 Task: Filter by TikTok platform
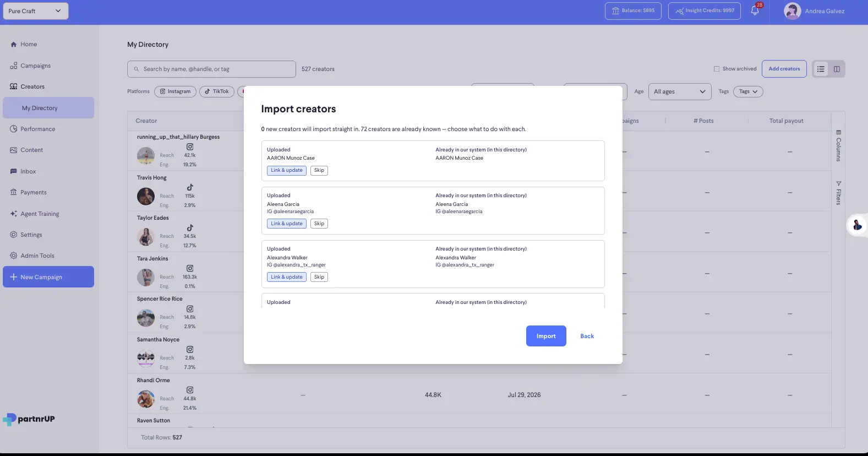(x=217, y=91)
